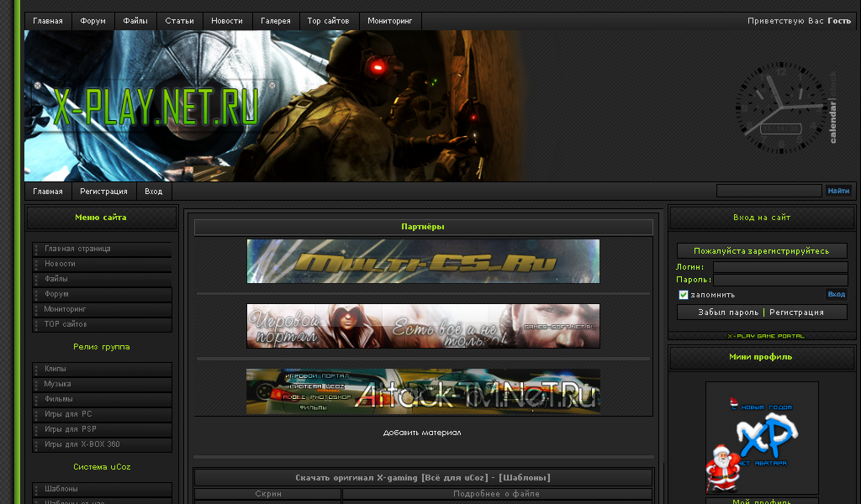Click the Меню сайта heading
Screen dimensions: 861x504
[x=101, y=218]
